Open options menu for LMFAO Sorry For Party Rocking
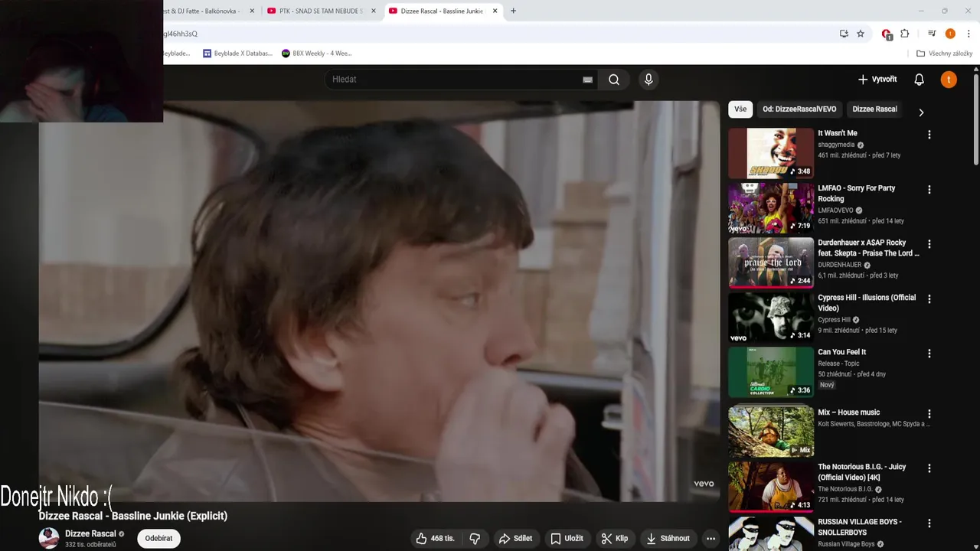980x551 pixels. click(929, 189)
